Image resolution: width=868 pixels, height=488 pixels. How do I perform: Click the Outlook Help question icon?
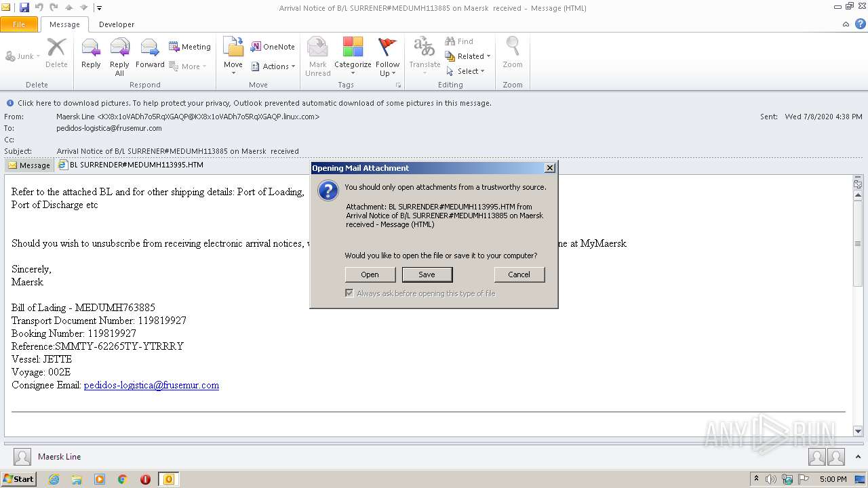(x=860, y=24)
